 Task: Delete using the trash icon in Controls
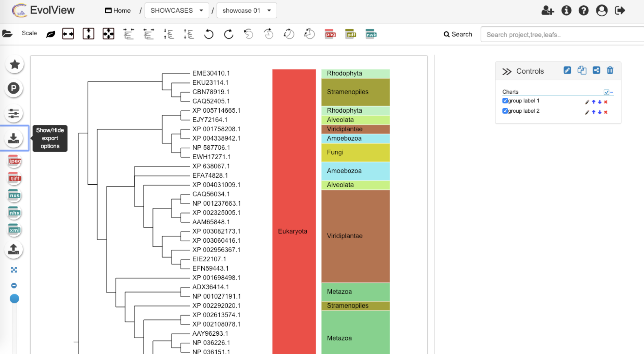click(610, 70)
